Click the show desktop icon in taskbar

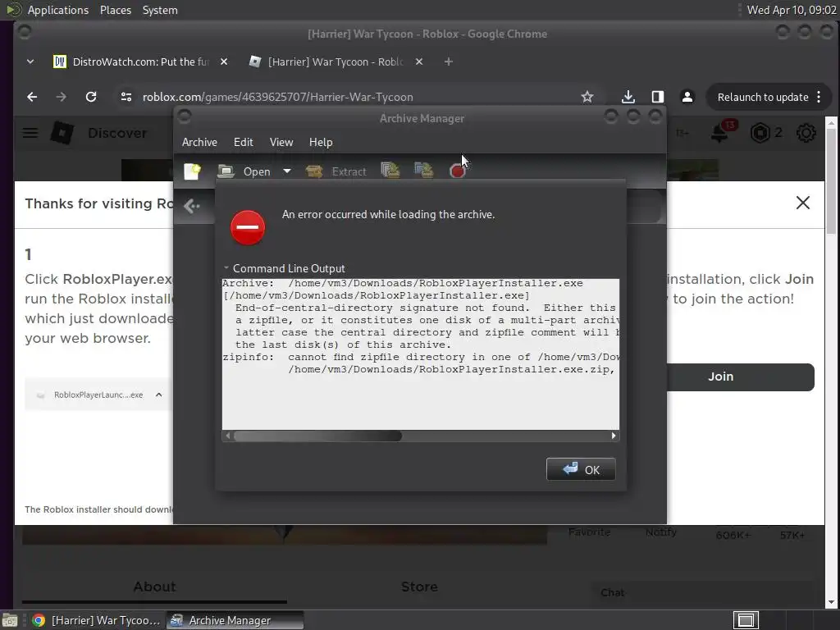pyautogui.click(x=10, y=620)
